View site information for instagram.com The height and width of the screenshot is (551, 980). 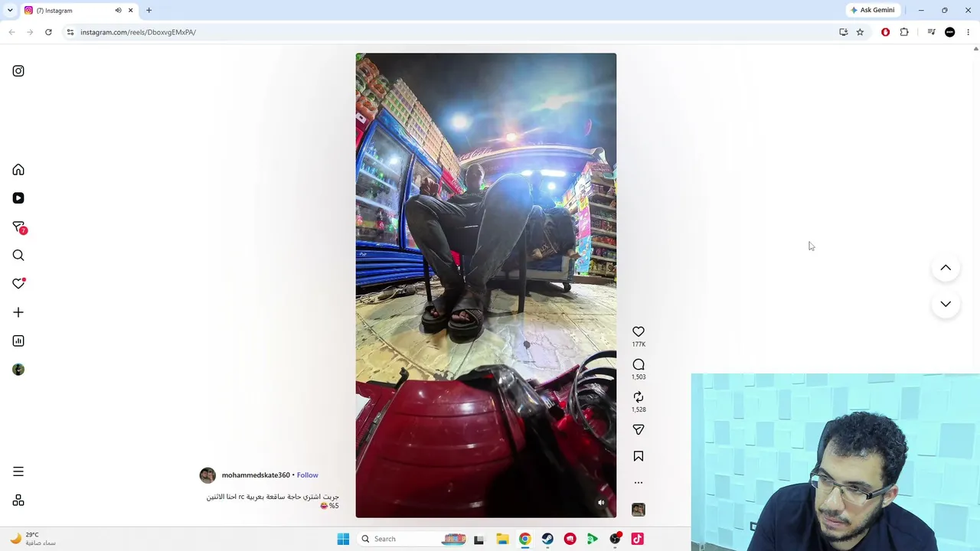[70, 32]
